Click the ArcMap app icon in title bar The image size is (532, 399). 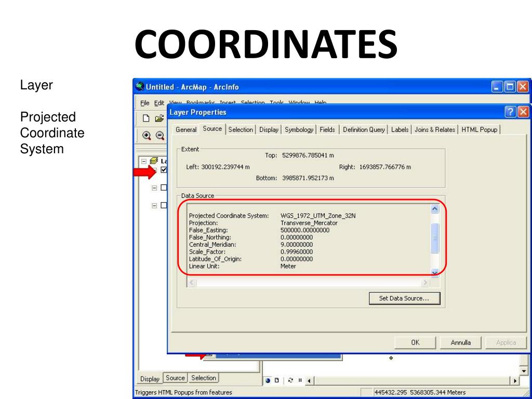click(x=139, y=87)
